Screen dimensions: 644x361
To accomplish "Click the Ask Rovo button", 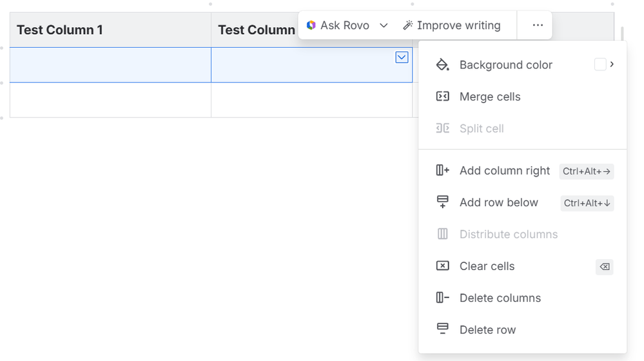I will click(x=338, y=25).
